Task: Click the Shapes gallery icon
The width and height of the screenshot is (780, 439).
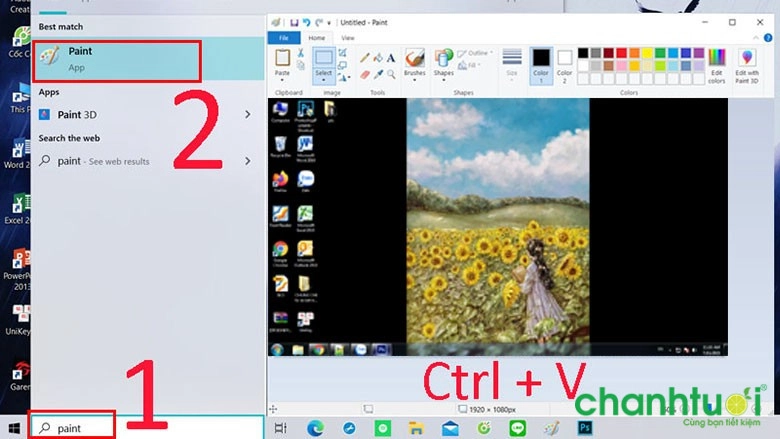Action: click(443, 58)
